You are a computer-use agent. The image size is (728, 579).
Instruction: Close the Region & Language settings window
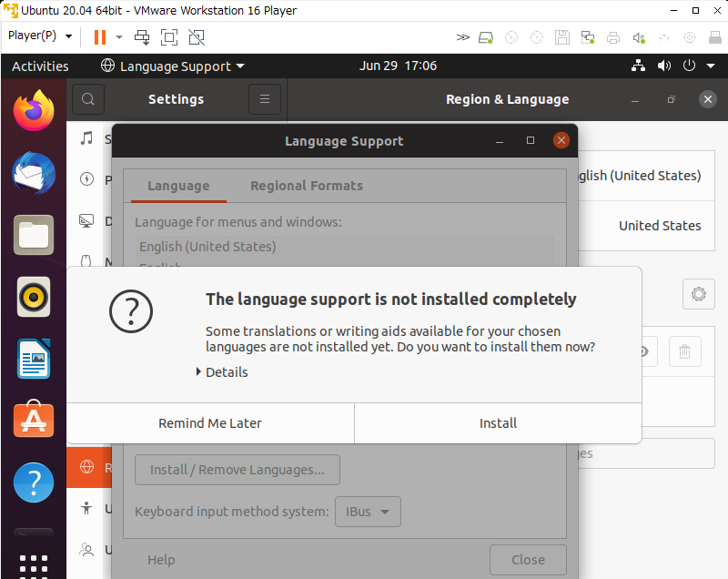pos(708,99)
